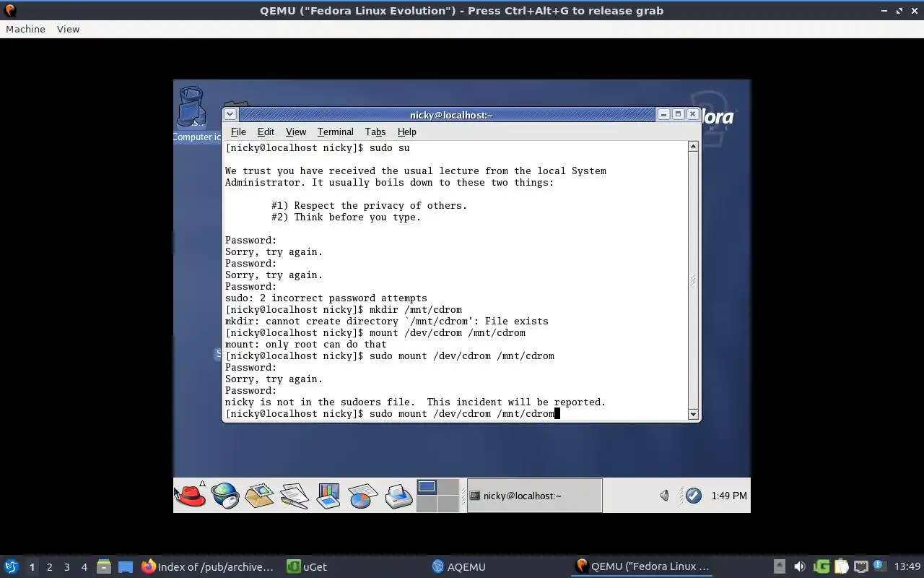Click the terminal vertical scrollbar track
924x578 pixels.
[693, 280]
